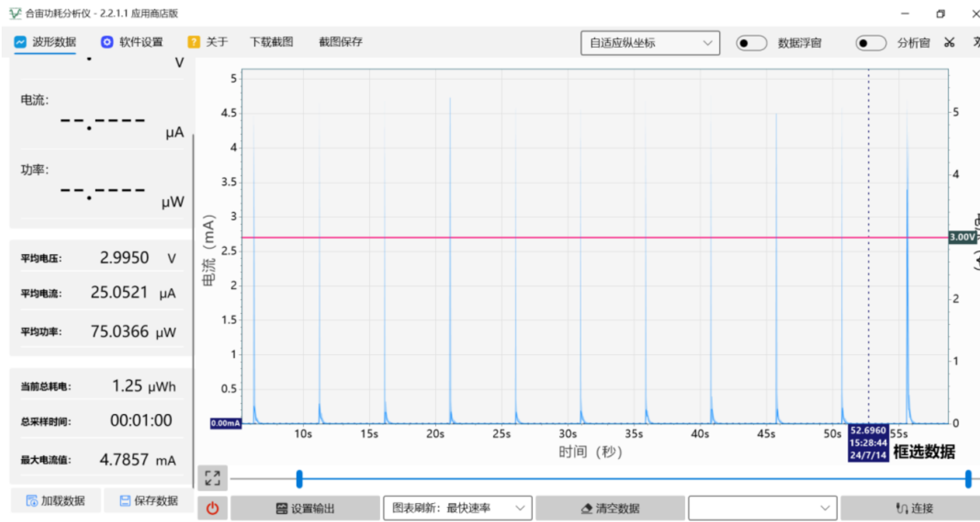The width and height of the screenshot is (980, 522).
Task: Open the empty port dropdown
Action: pyautogui.click(x=762, y=508)
